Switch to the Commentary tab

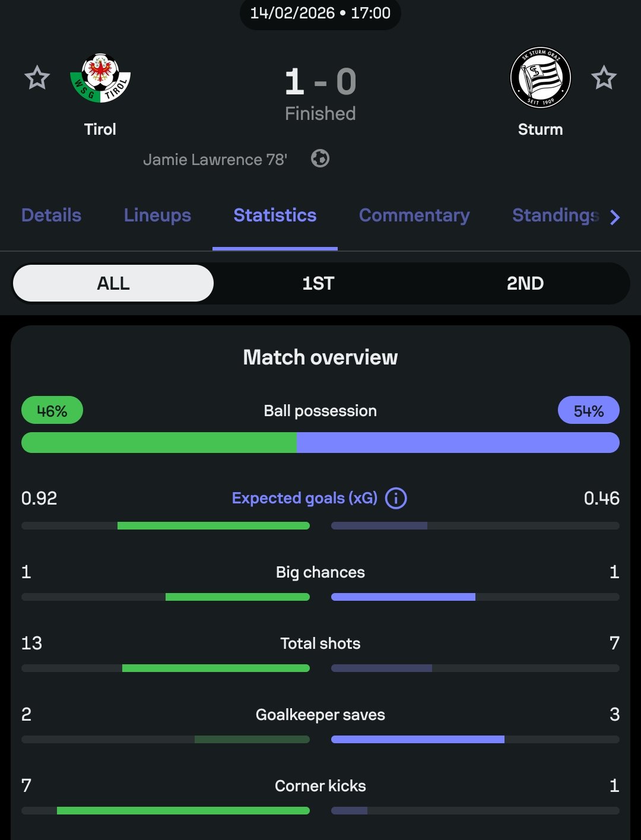tap(414, 215)
